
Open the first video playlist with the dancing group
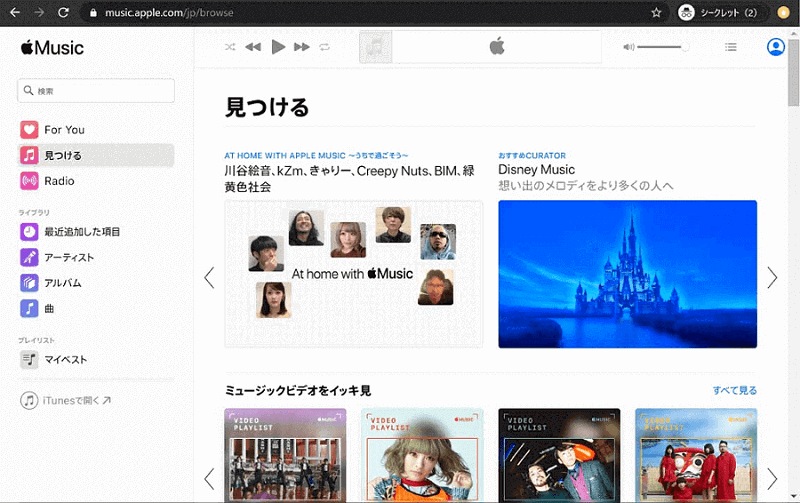[285, 456]
